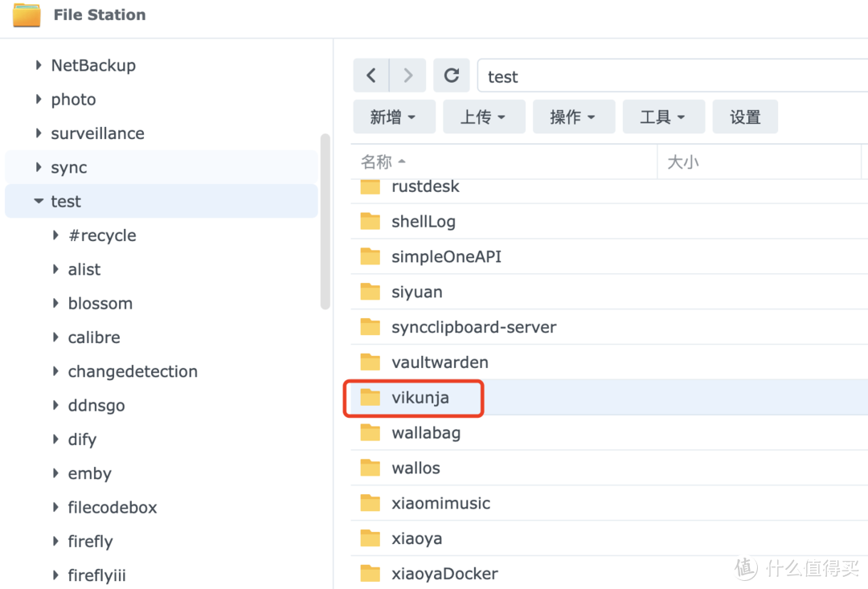Click the vaultwarden folder icon

(370, 362)
